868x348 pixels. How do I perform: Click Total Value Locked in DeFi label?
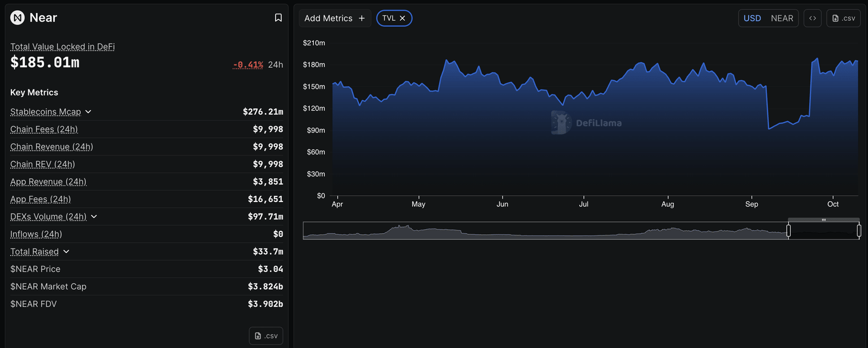62,46
